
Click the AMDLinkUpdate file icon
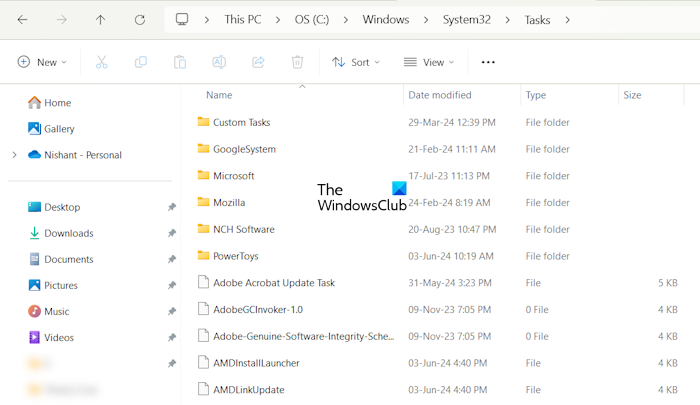[x=203, y=389]
